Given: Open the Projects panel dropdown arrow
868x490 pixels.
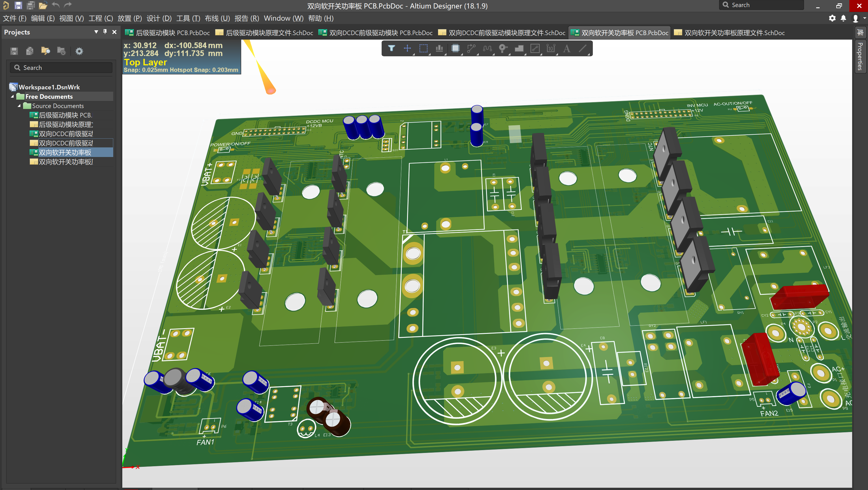Looking at the screenshot, I should click(x=96, y=32).
